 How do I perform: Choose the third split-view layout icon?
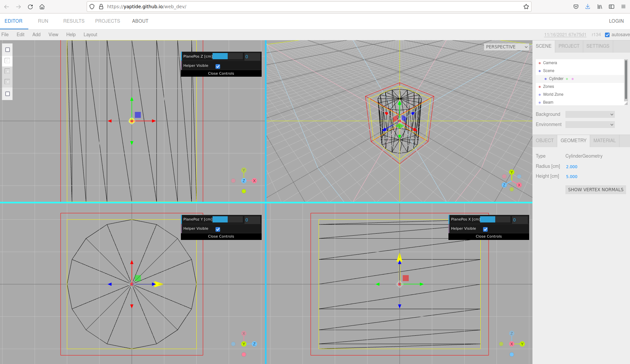(7, 71)
